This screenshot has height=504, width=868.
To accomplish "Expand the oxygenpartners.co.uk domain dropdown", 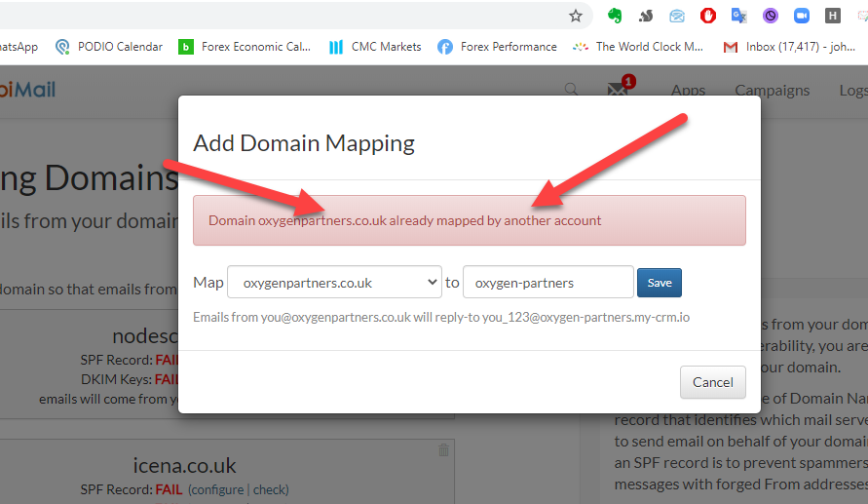I will point(334,282).
